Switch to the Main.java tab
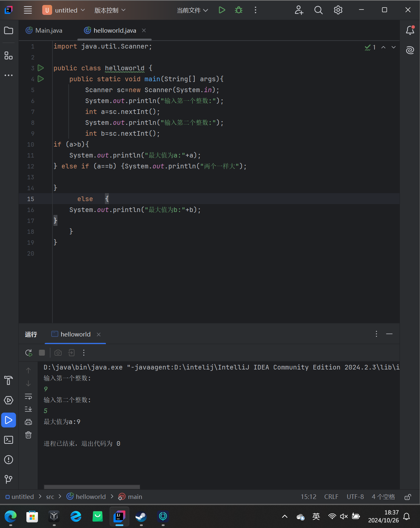 click(44, 30)
